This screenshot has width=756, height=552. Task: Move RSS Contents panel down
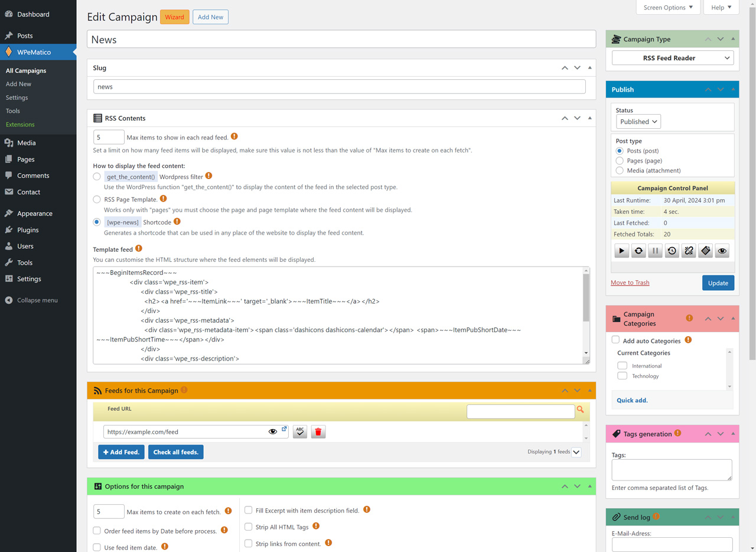click(577, 118)
